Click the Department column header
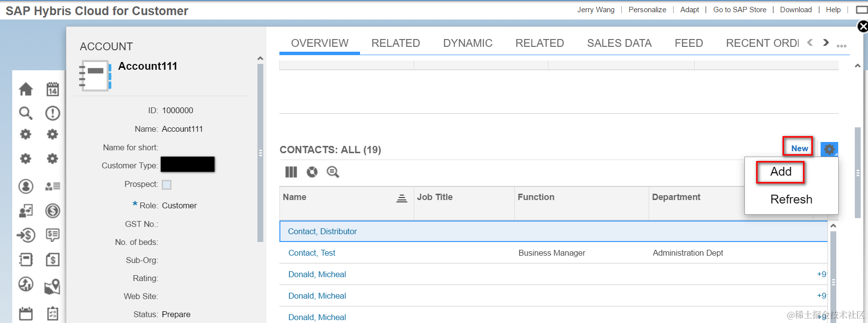The image size is (868, 323). [676, 197]
